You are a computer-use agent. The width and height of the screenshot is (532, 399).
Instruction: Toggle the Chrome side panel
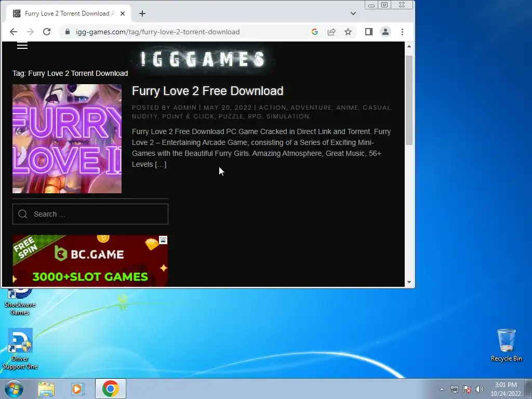click(369, 32)
